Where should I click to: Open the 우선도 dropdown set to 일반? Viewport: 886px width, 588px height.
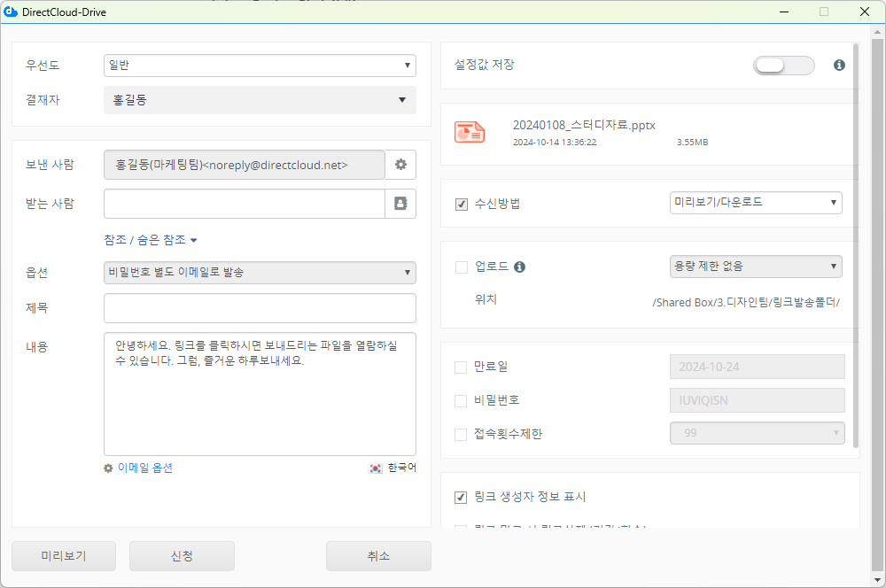260,66
